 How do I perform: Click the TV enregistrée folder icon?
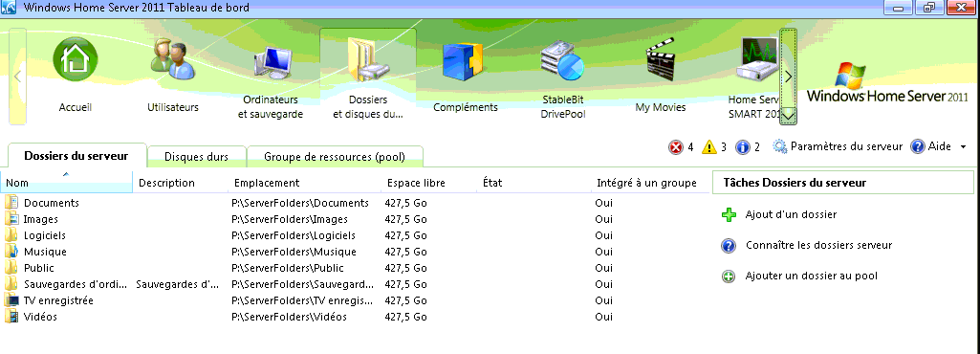pyautogui.click(x=11, y=299)
